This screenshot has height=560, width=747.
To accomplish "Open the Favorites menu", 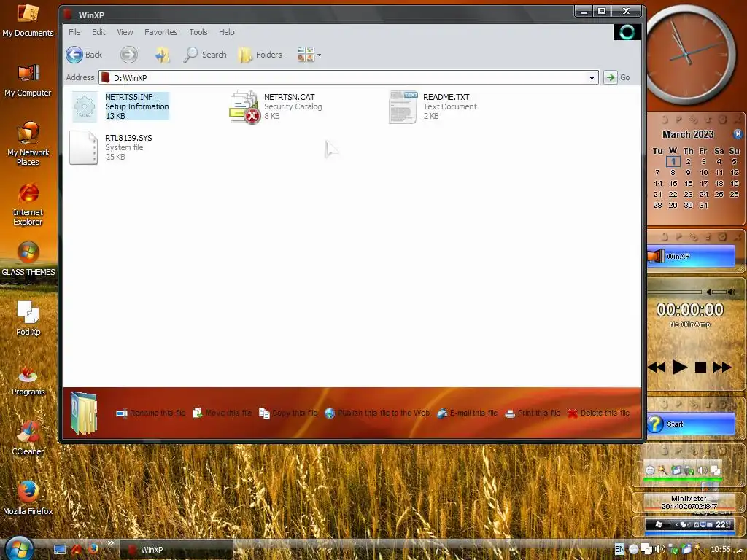I will tap(161, 32).
